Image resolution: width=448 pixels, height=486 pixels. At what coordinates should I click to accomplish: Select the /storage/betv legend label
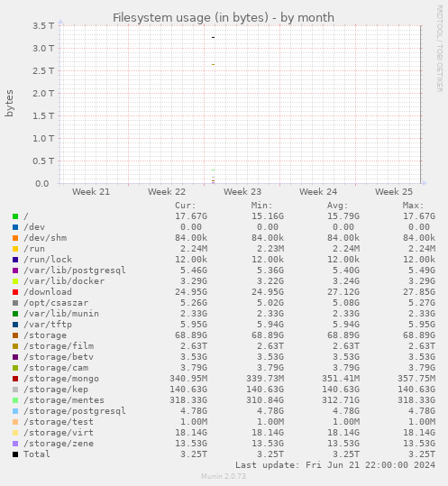(x=59, y=357)
